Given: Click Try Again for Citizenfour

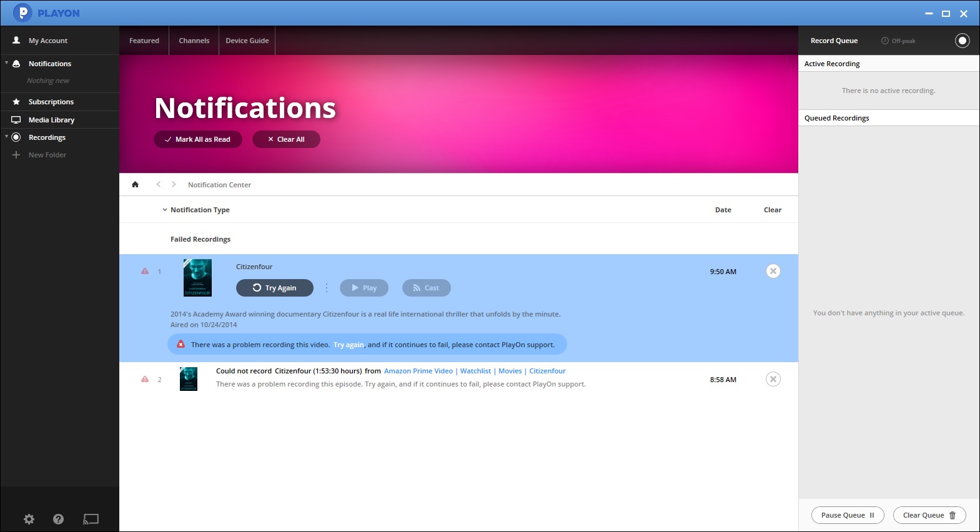Looking at the screenshot, I should coord(275,288).
